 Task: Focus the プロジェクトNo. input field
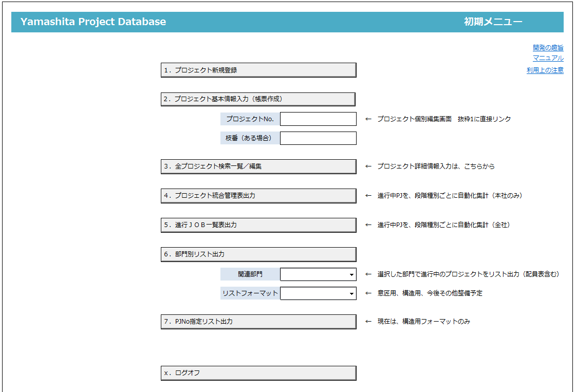(x=318, y=119)
